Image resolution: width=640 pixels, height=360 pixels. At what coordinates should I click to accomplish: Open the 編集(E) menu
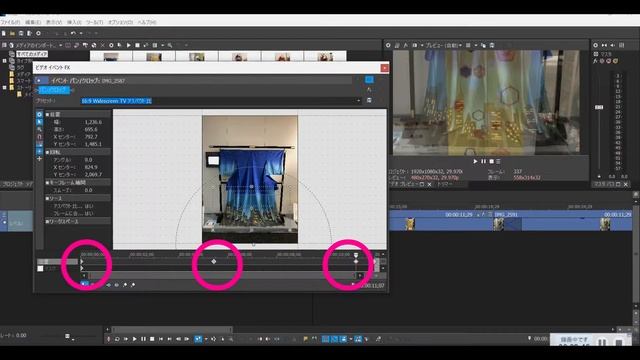point(33,22)
